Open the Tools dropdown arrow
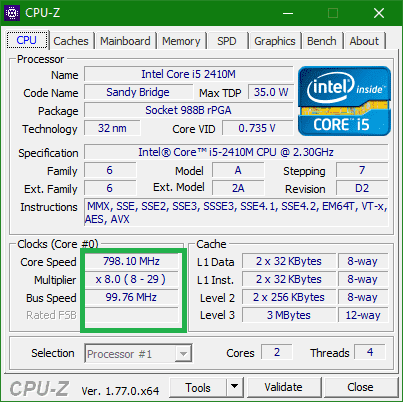Screen dimensions: 403x404 click(x=235, y=387)
